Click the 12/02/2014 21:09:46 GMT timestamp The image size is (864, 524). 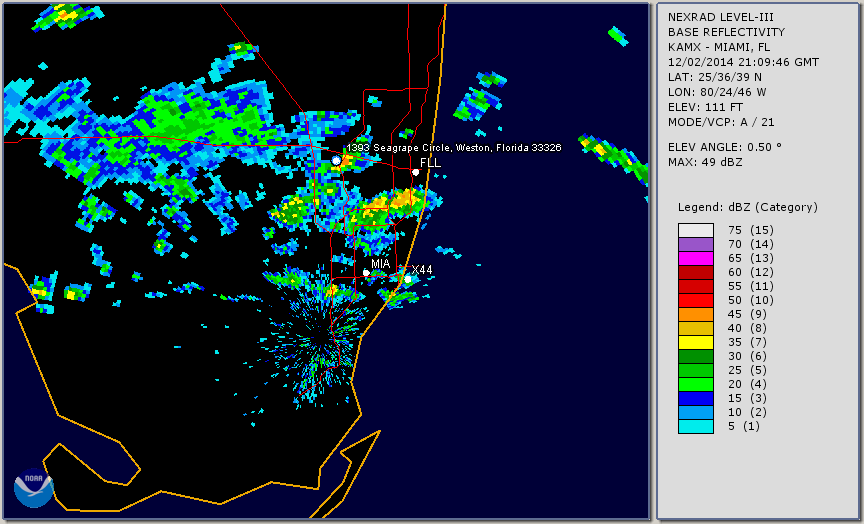coord(743,62)
